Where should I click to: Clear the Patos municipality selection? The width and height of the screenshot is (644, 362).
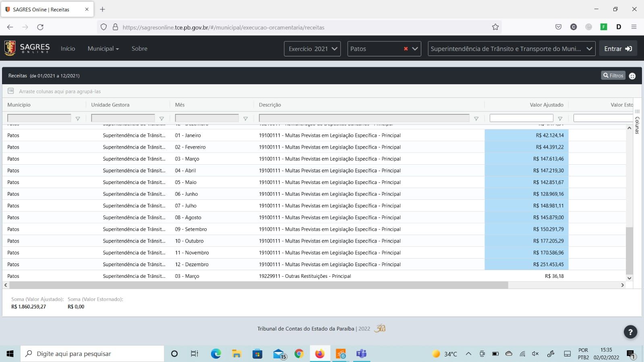point(406,49)
